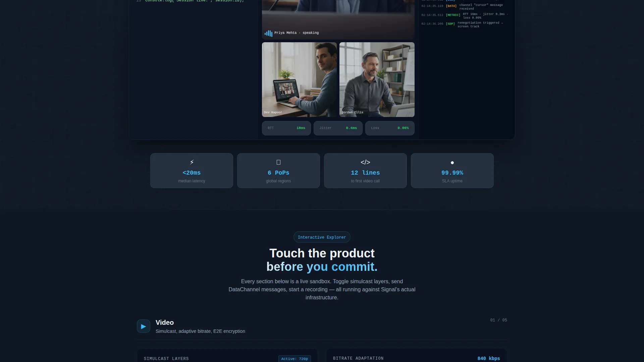Image resolution: width=644 pixels, height=362 pixels.
Task: Click the 01 / 05 section counter
Action: [498, 320]
